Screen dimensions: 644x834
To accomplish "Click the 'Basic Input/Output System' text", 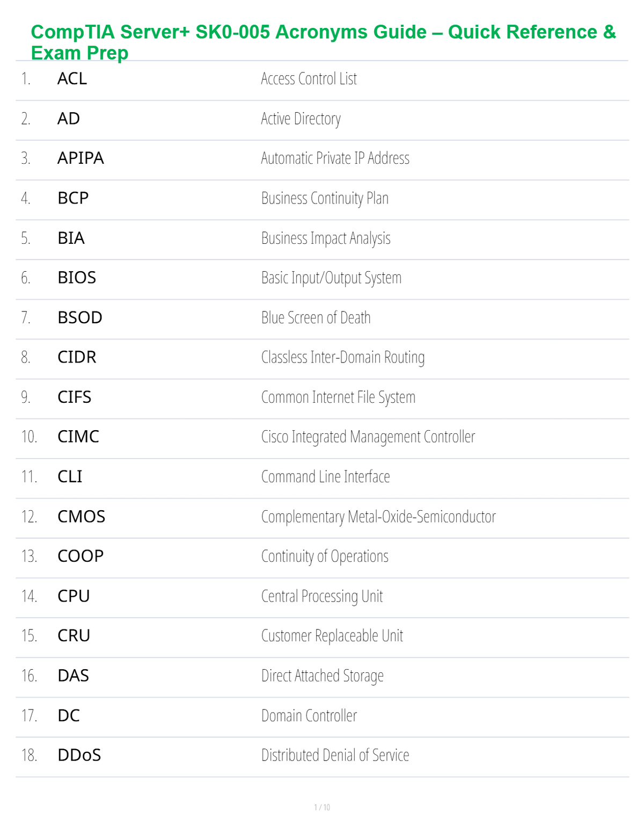I will [331, 278].
